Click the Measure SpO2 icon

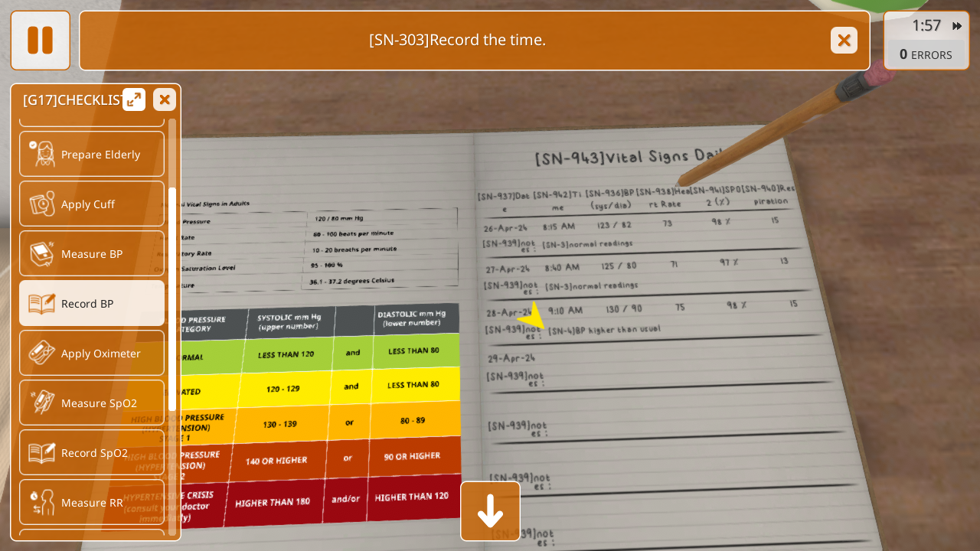tap(42, 403)
